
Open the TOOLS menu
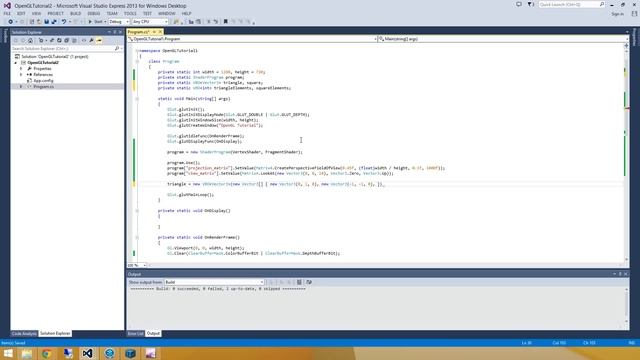click(x=130, y=13)
